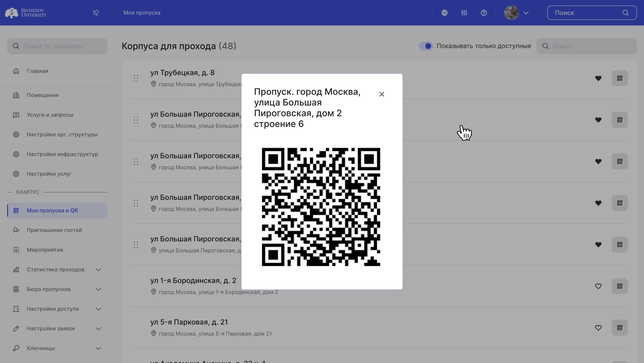
Task: Click the Мои пропуска header title
Action: [x=142, y=13]
